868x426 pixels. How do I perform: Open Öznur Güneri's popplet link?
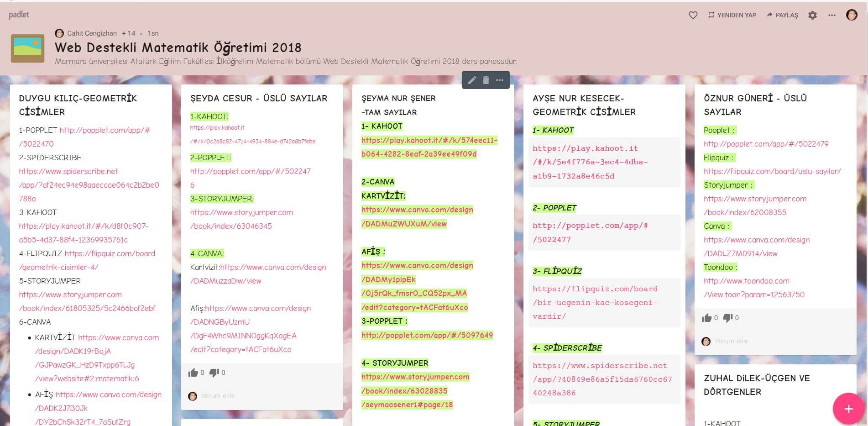766,144
